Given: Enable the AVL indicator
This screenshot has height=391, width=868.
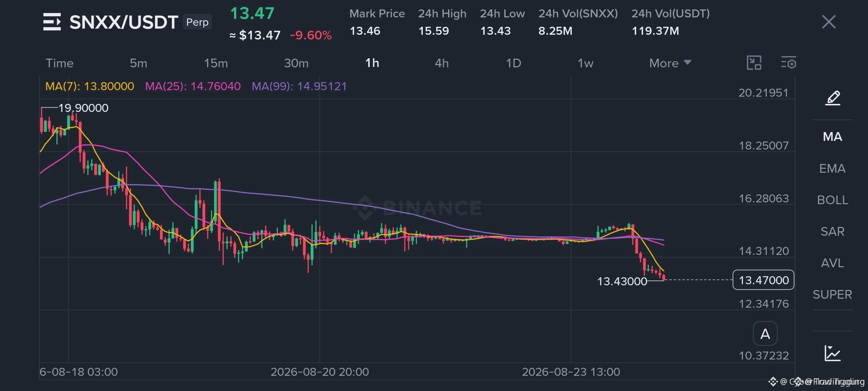Looking at the screenshot, I should click(x=833, y=263).
